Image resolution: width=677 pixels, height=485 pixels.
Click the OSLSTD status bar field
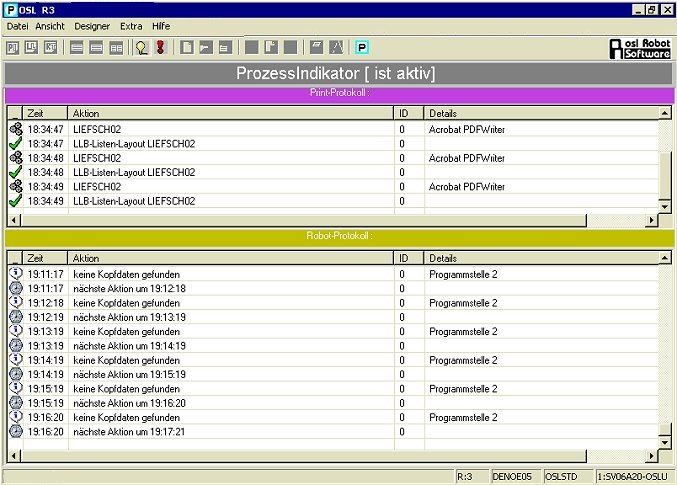(567, 476)
